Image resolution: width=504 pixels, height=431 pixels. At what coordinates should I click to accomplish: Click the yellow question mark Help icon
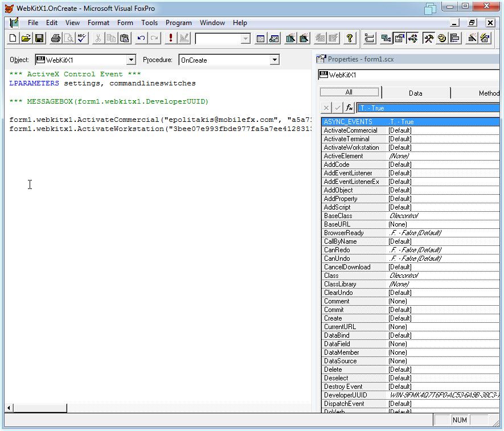350,38
